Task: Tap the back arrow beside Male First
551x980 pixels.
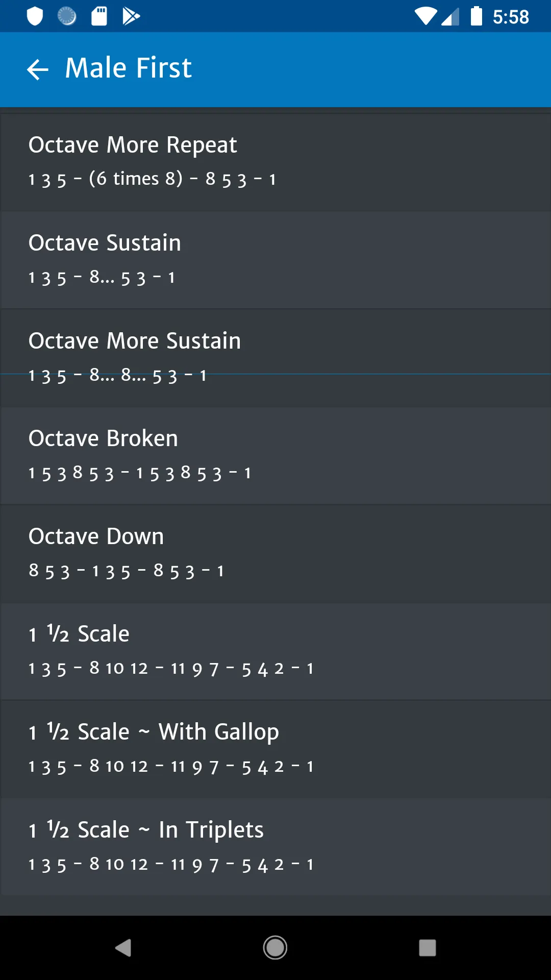Action: (x=37, y=69)
